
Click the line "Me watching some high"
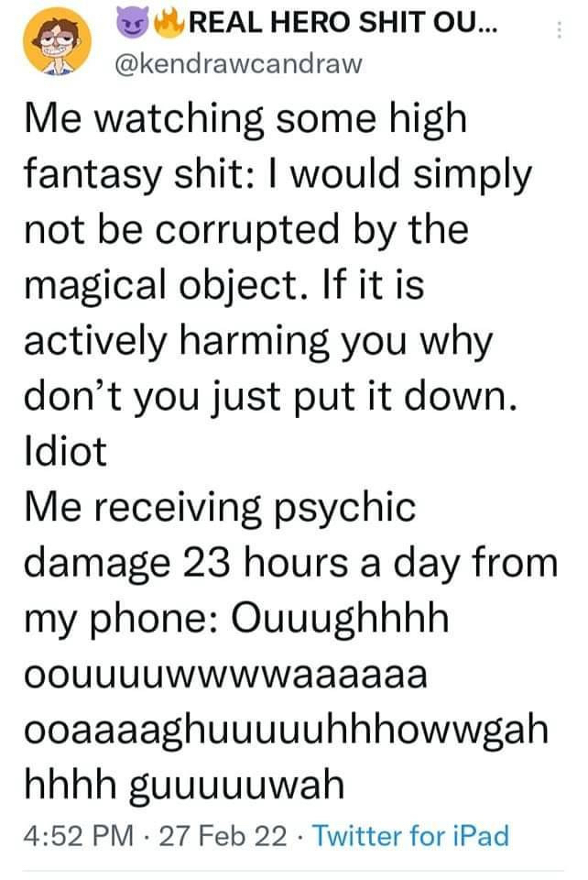click(x=245, y=120)
